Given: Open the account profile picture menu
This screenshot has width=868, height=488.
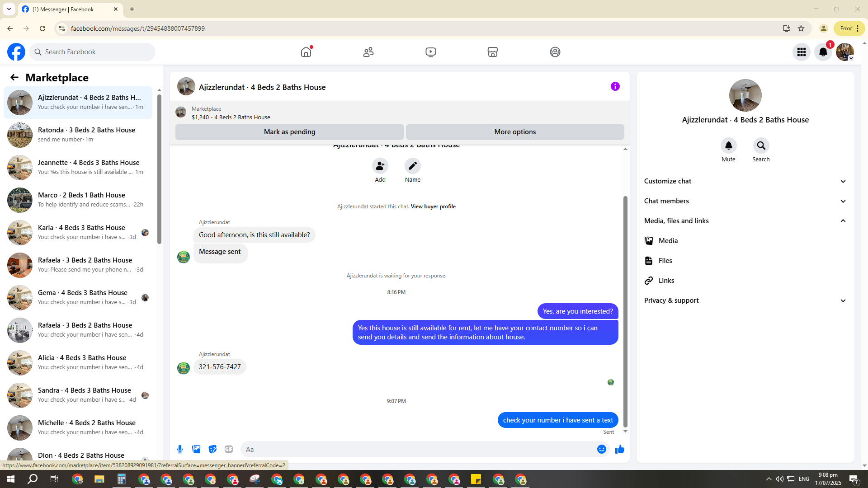Looking at the screenshot, I should pyautogui.click(x=845, y=52).
